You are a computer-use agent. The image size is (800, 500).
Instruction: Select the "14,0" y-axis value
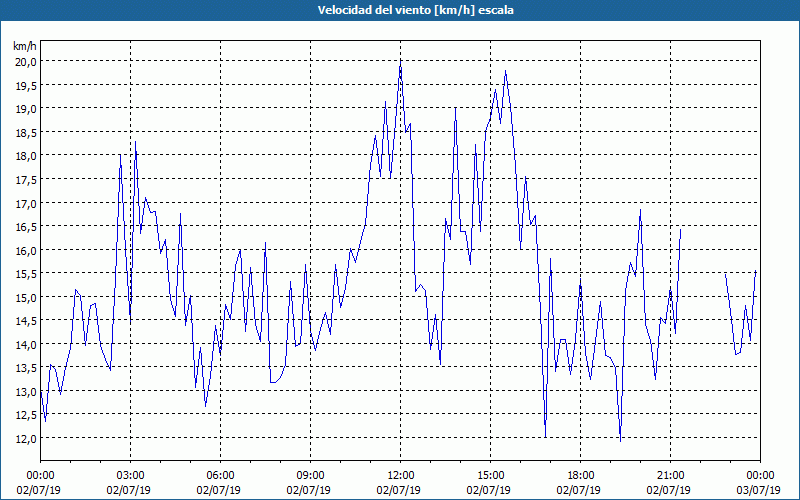pos(27,344)
